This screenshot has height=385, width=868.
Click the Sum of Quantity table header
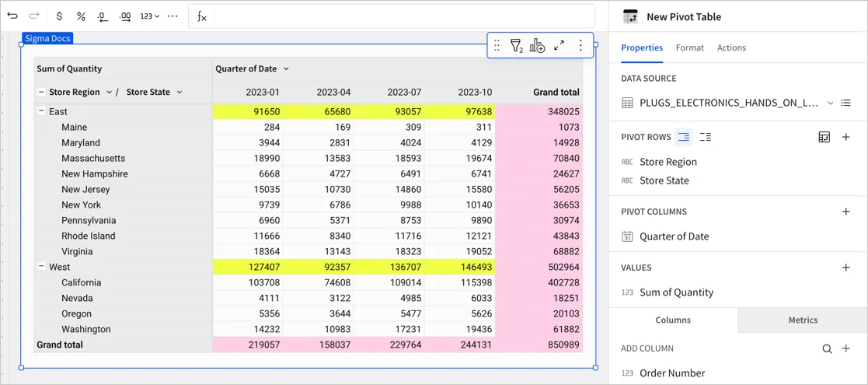click(x=69, y=68)
